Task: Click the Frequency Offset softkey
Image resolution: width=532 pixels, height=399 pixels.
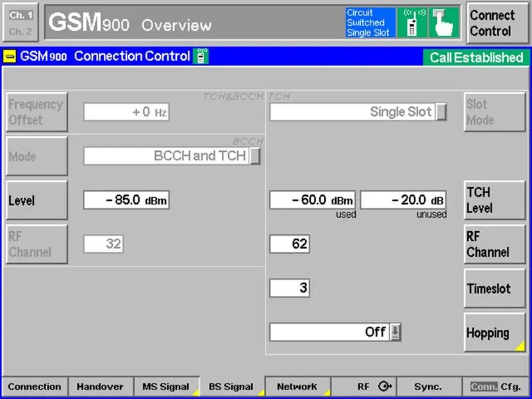Action: (x=37, y=112)
